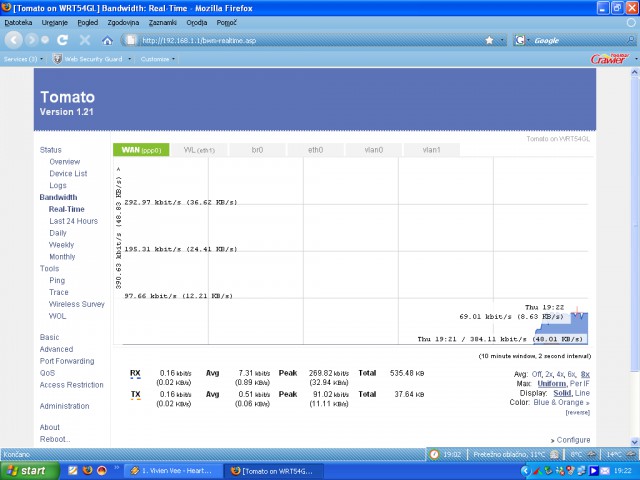Image resolution: width=640 pixels, height=480 pixels.
Task: Click the Google search engine icon
Action: pyautogui.click(x=520, y=40)
